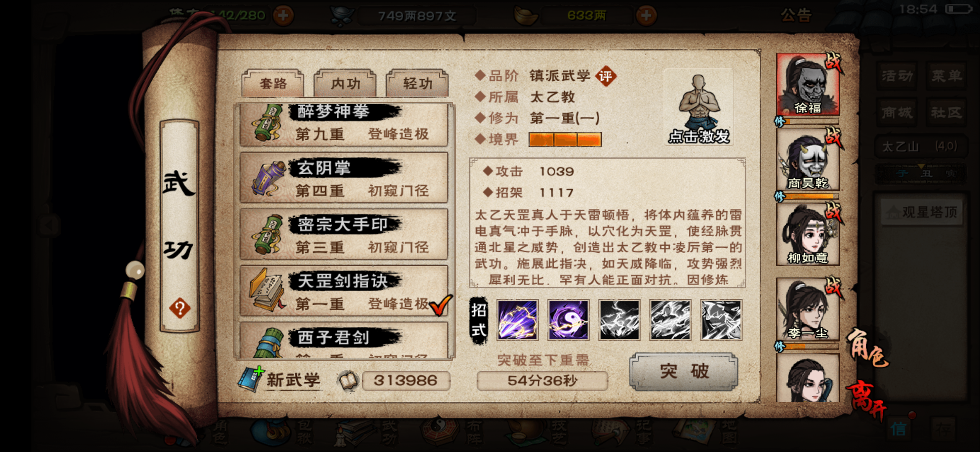The width and height of the screenshot is (980, 452).
Task: Click the plus icon beside 633两 gold
Action: 646,16
